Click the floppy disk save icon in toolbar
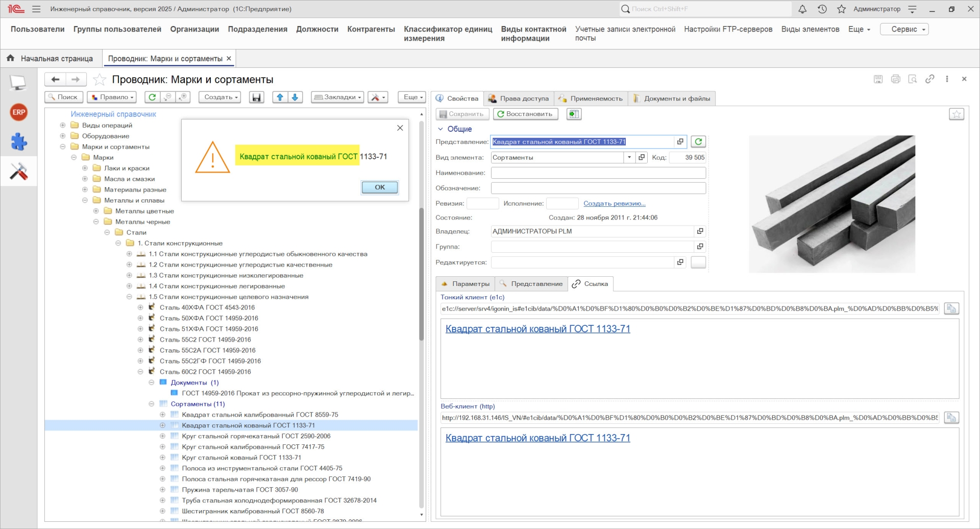 (x=257, y=97)
